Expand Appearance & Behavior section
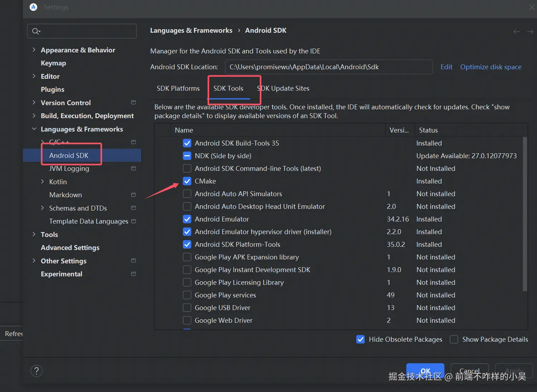537x392 pixels. pyautogui.click(x=34, y=50)
